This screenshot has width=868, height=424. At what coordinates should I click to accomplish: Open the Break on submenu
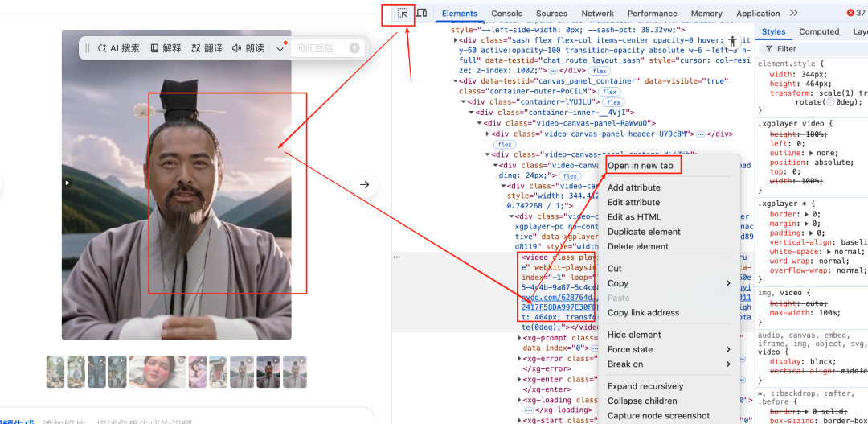[669, 364]
